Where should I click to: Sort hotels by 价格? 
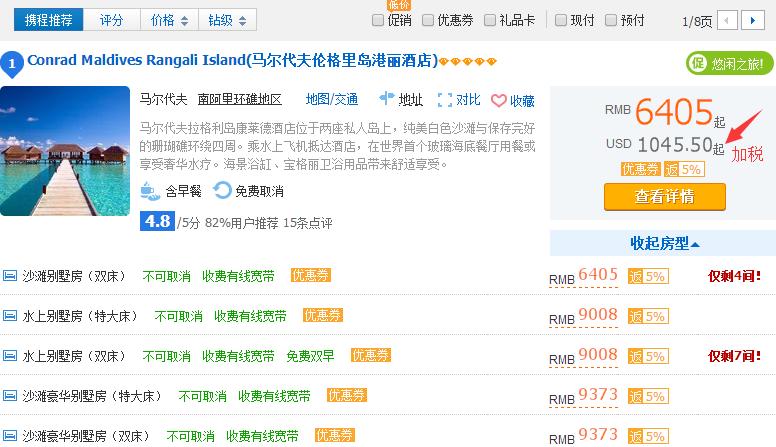(x=169, y=20)
